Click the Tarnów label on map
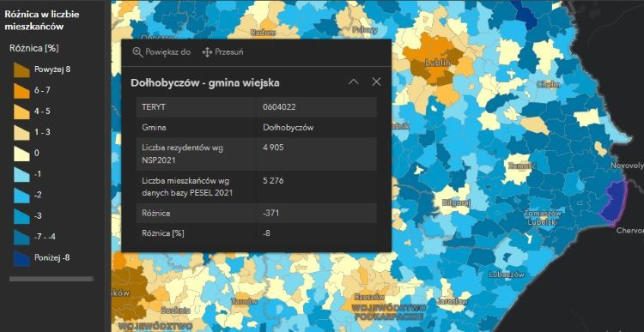Screen dimensions: 644x332 point(244,301)
